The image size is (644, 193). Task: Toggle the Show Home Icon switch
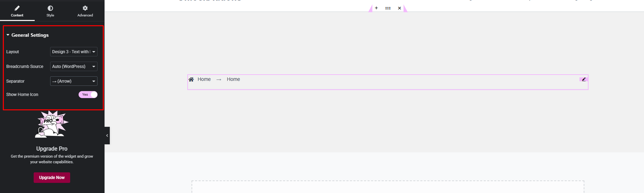click(x=88, y=94)
